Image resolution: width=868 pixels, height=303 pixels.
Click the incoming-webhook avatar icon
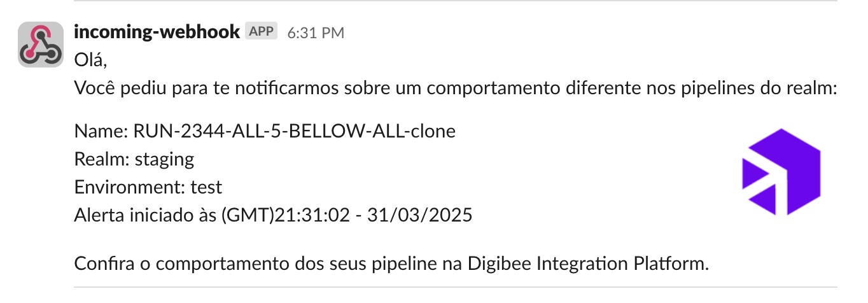coord(41,45)
